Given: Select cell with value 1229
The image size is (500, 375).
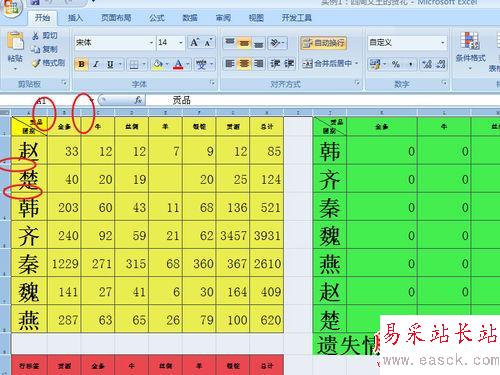Looking at the screenshot, I should point(64,264).
